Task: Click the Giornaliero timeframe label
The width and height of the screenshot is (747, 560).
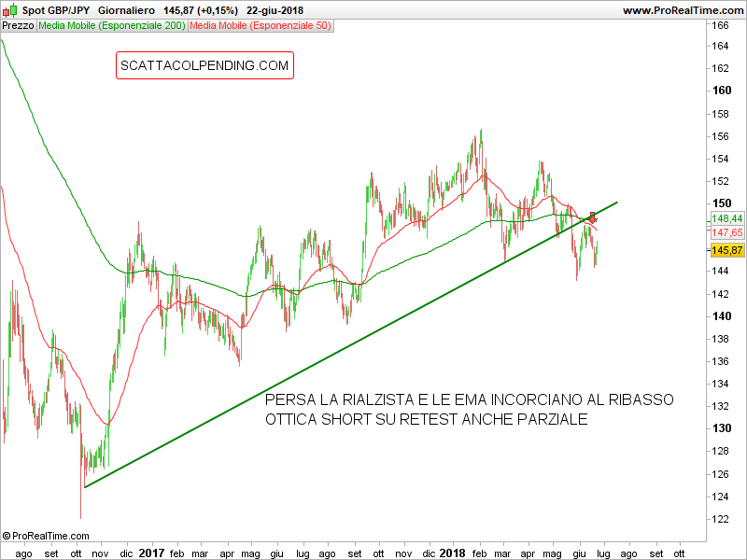Action: coord(126,10)
